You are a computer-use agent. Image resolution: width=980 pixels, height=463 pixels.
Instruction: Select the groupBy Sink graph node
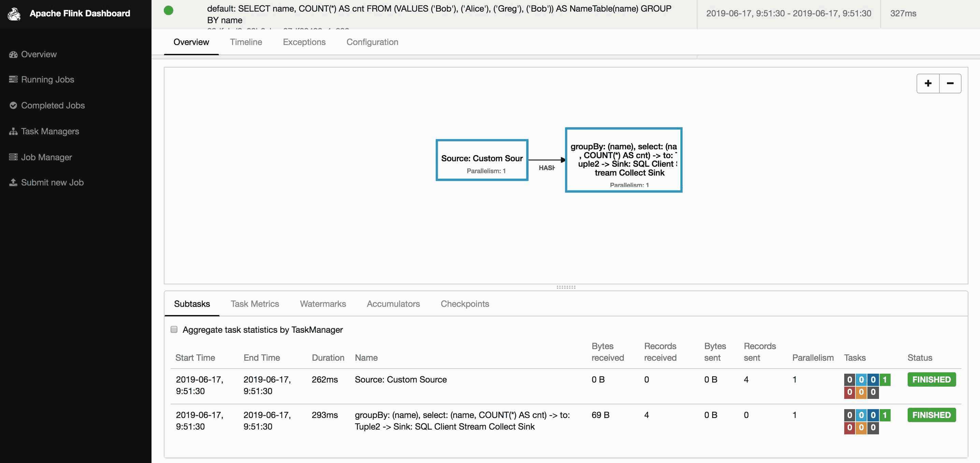click(x=623, y=160)
